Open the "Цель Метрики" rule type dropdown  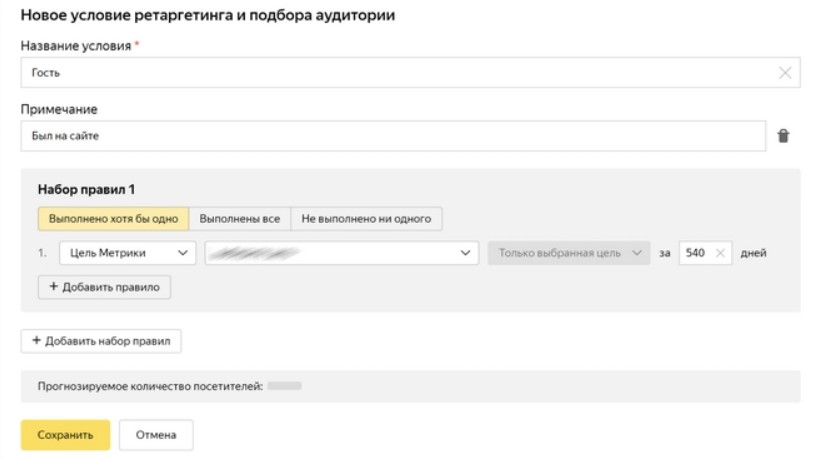(127, 253)
